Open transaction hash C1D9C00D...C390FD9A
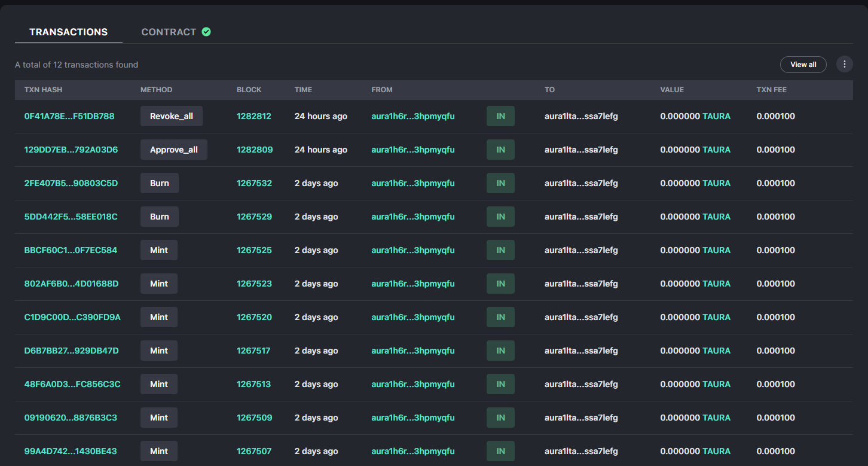Screen dimensions: 868x466 pyautogui.click(x=72, y=317)
